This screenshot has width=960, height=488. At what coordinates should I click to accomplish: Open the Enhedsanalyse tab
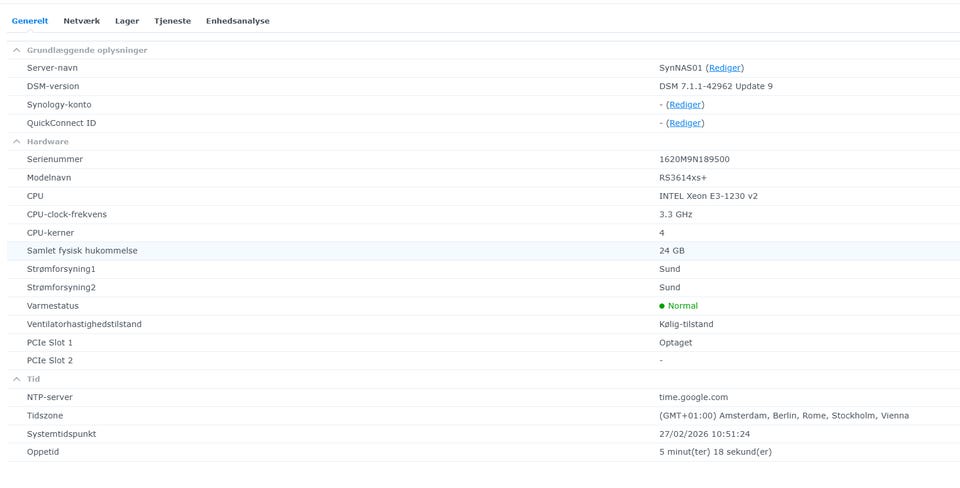pyautogui.click(x=238, y=21)
